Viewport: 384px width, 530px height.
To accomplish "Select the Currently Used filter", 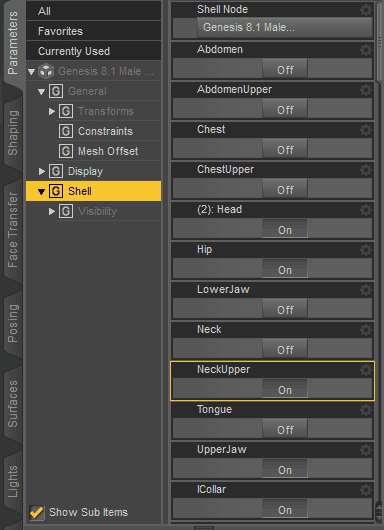I will (x=93, y=51).
